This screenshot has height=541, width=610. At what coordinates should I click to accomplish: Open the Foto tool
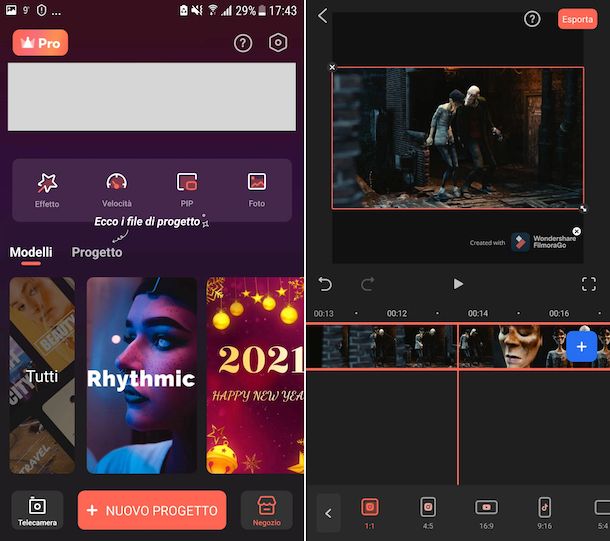tap(257, 190)
